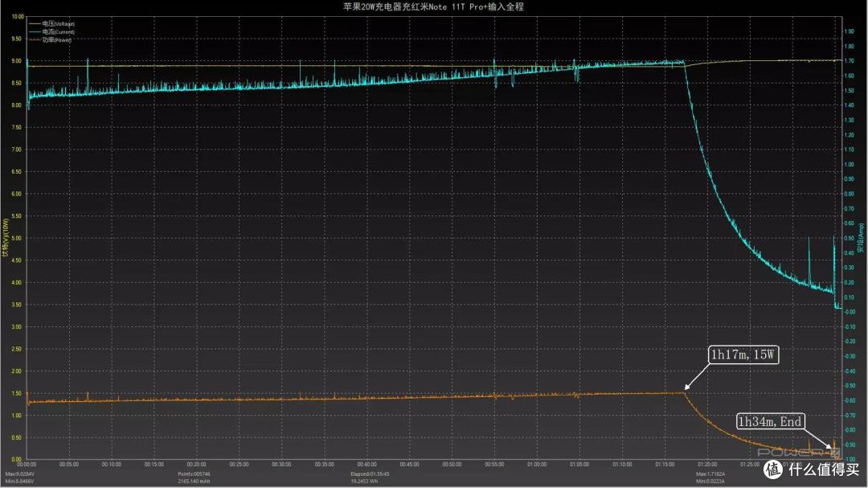The height and width of the screenshot is (488, 868).
Task: Click the 00:50:00 time axis label
Action: tap(452, 464)
